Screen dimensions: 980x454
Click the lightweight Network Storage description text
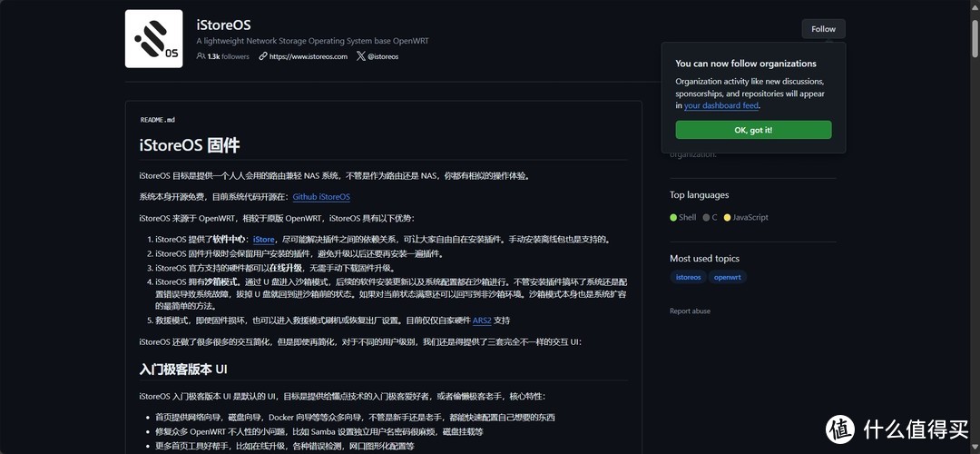click(x=312, y=41)
